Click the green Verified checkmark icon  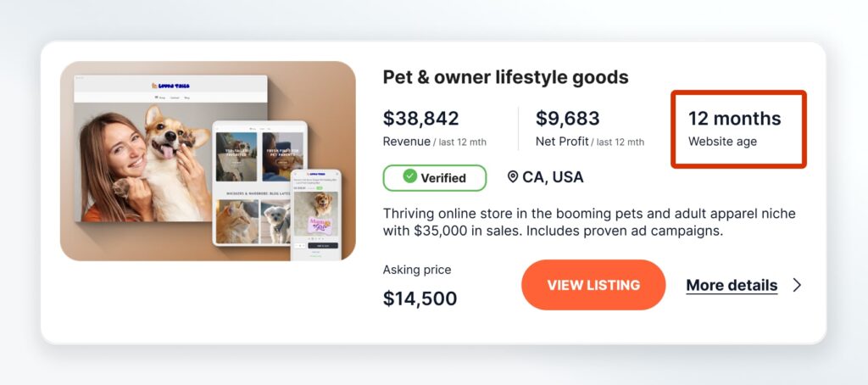(410, 177)
